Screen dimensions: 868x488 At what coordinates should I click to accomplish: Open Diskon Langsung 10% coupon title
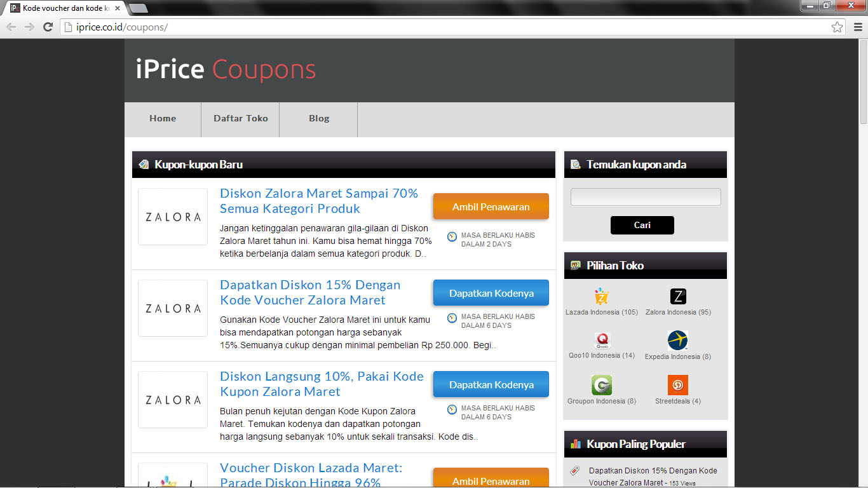322,384
